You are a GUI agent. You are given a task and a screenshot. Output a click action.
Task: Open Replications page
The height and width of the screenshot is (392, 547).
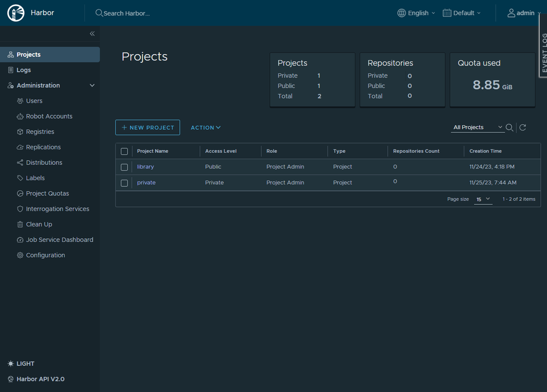click(43, 147)
